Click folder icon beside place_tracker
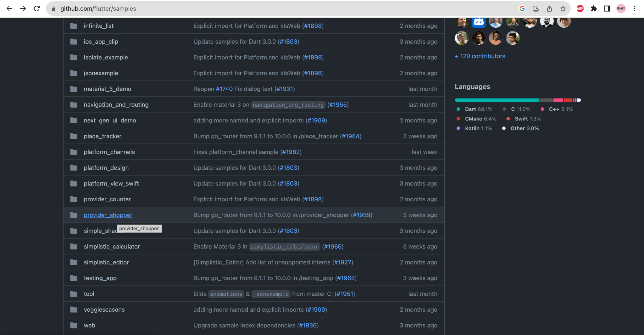This screenshot has width=644, height=335. (74, 136)
